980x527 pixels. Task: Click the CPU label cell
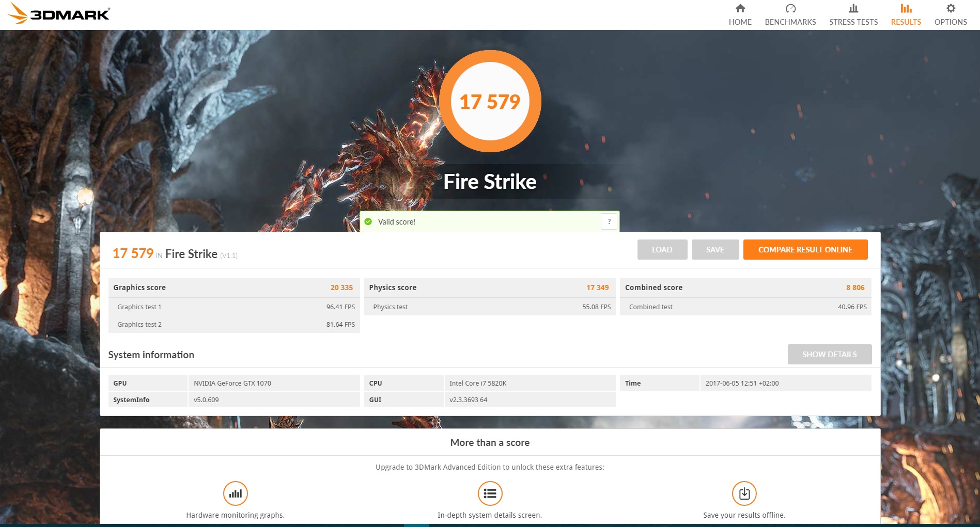coord(403,383)
